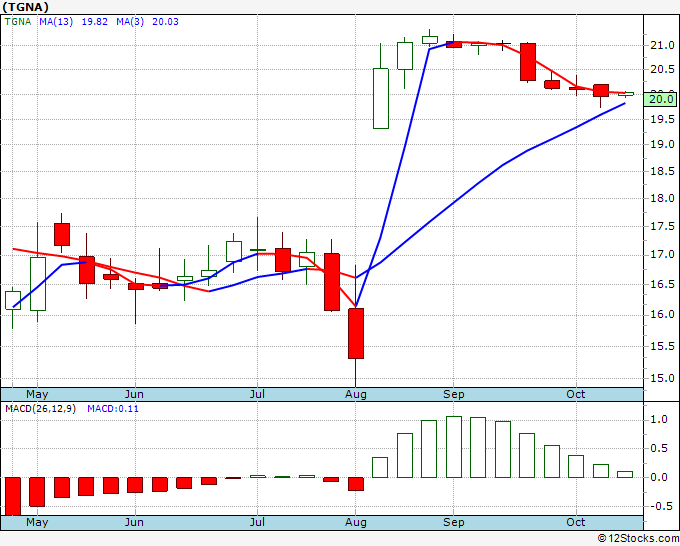Click the large red candlestick at the August low
680x546 pixels.
point(356,333)
